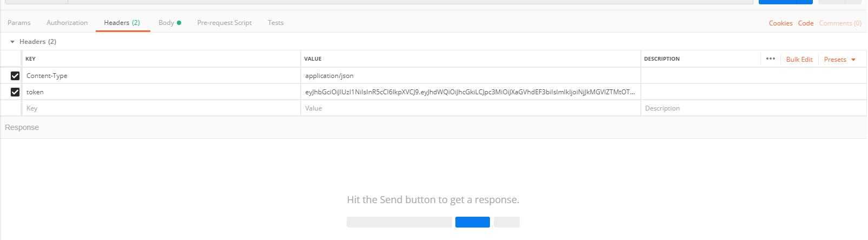The width and height of the screenshot is (868, 240).
Task: Click the empty Description input field
Action: coord(753,108)
